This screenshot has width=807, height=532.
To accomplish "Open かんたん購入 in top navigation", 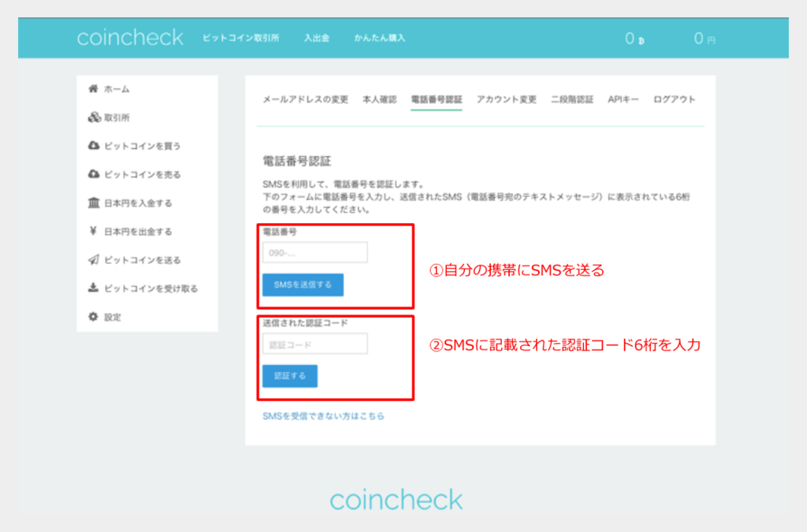I will pyautogui.click(x=380, y=38).
